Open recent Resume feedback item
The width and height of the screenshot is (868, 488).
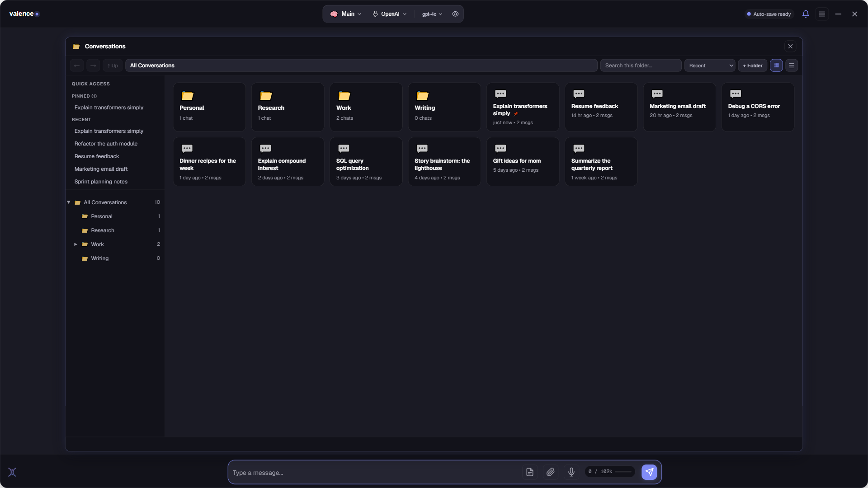97,156
